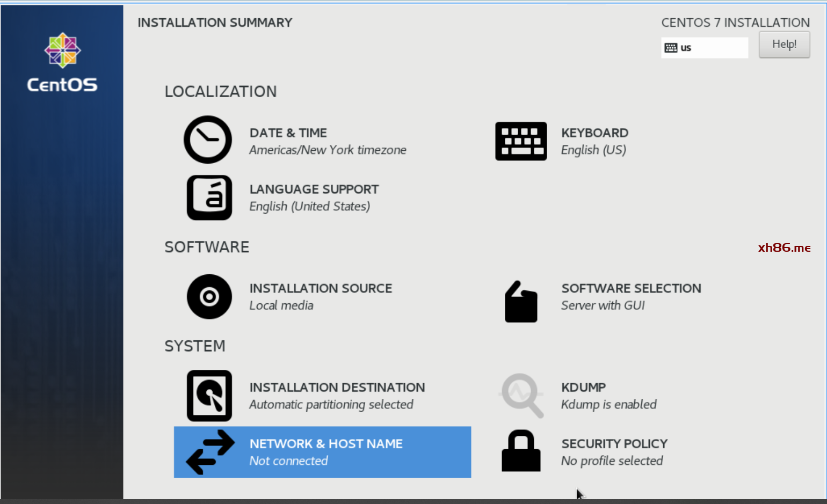This screenshot has width=827, height=504.
Task: Open the Software Selection package icon
Action: pyautogui.click(x=521, y=302)
